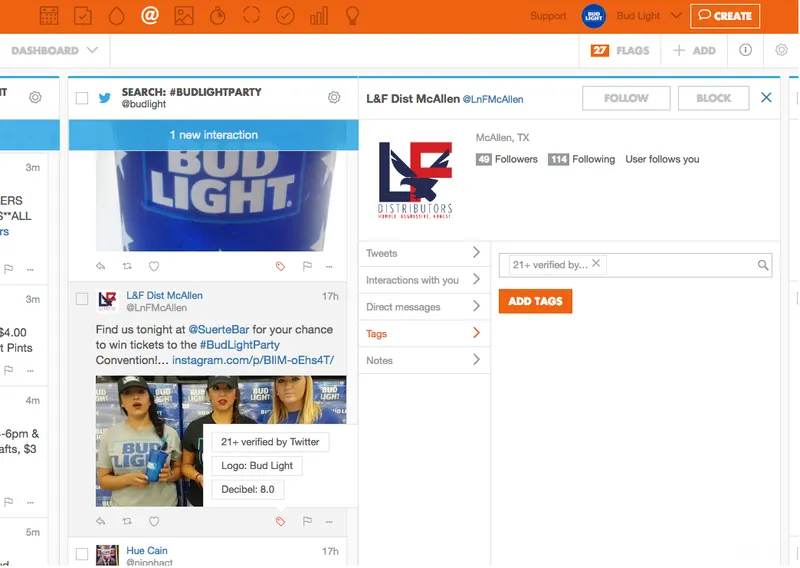Open the Bud Light account dropdown arrow
Screen dimensions: 800x568
(676, 16)
